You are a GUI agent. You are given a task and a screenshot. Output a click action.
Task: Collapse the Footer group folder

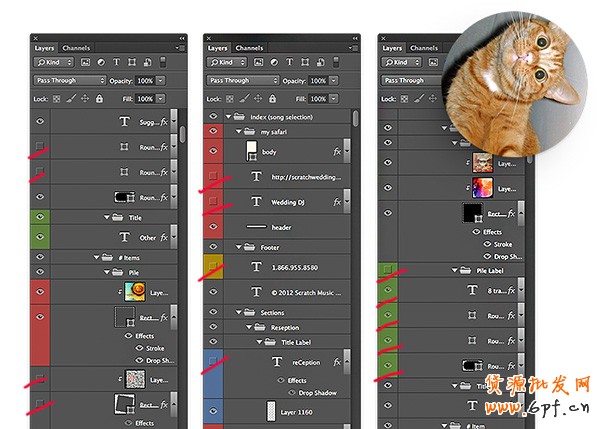pyautogui.click(x=238, y=247)
